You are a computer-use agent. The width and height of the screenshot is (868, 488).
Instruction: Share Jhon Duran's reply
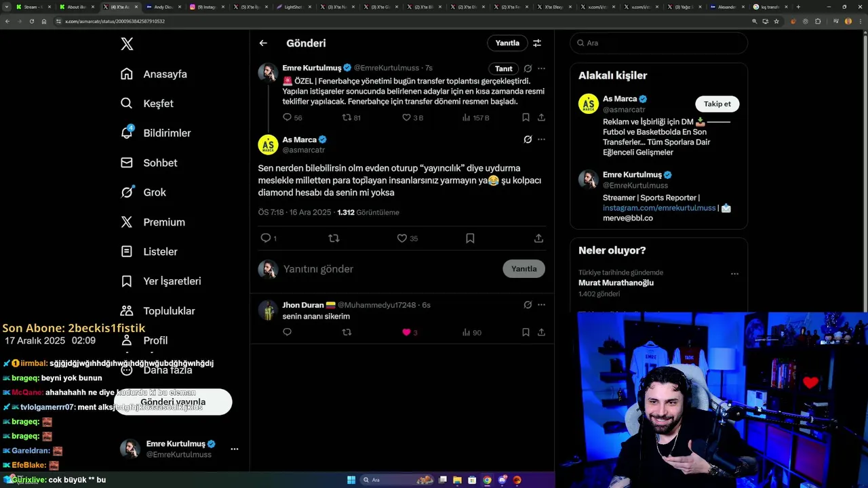click(x=541, y=332)
